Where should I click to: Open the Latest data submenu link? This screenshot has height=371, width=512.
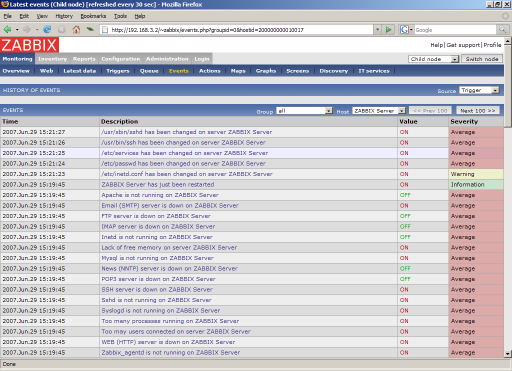pos(80,71)
